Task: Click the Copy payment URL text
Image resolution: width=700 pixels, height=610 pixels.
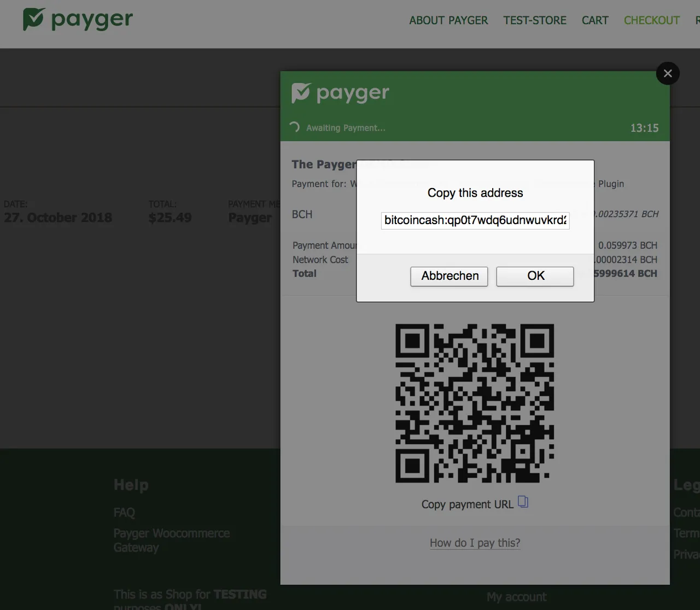Action: coord(468,505)
